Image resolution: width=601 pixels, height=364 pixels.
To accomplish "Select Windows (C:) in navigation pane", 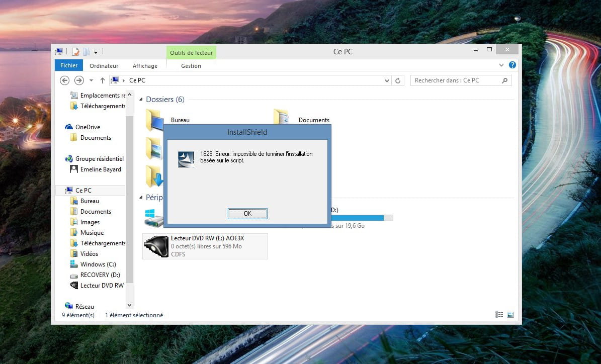I will click(x=98, y=264).
